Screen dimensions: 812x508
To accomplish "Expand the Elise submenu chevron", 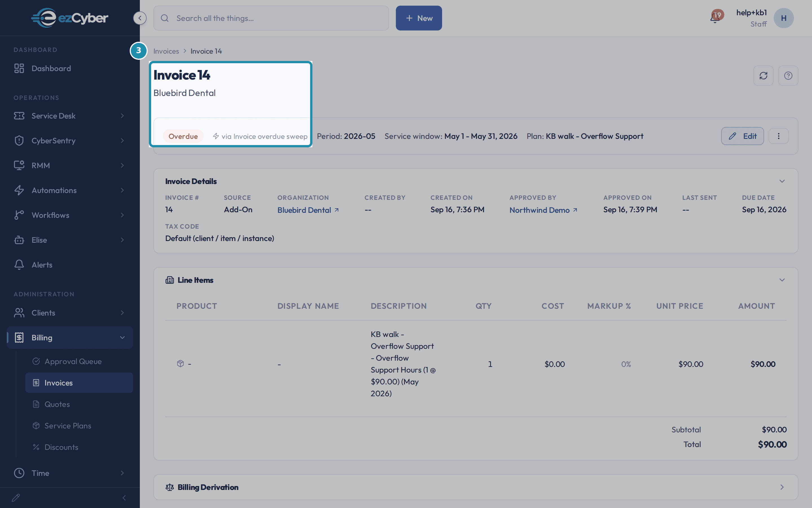I will pos(122,240).
